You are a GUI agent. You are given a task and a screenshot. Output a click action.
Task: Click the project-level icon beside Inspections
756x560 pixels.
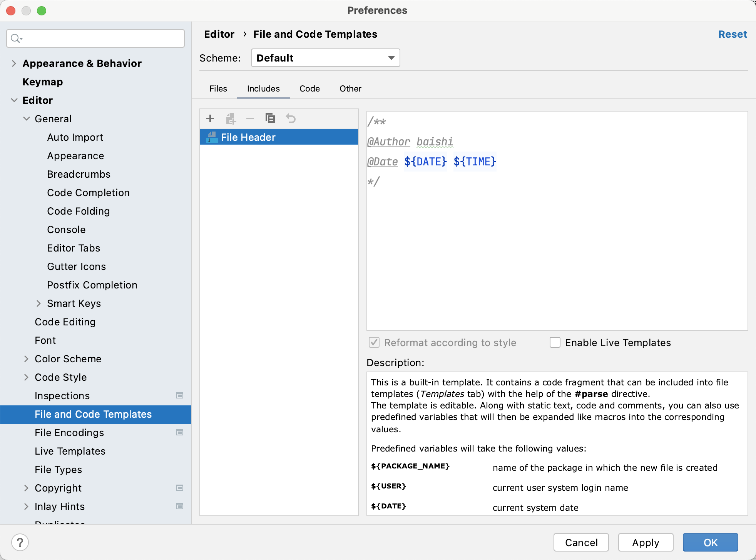click(180, 395)
